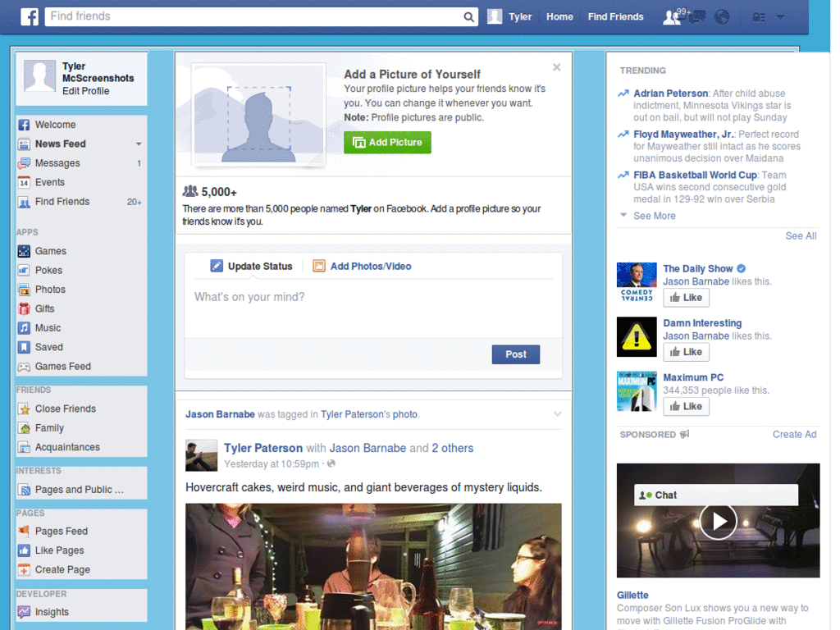Image resolution: width=840 pixels, height=630 pixels.
Task: Click the Close Friends star icon
Action: [24, 409]
